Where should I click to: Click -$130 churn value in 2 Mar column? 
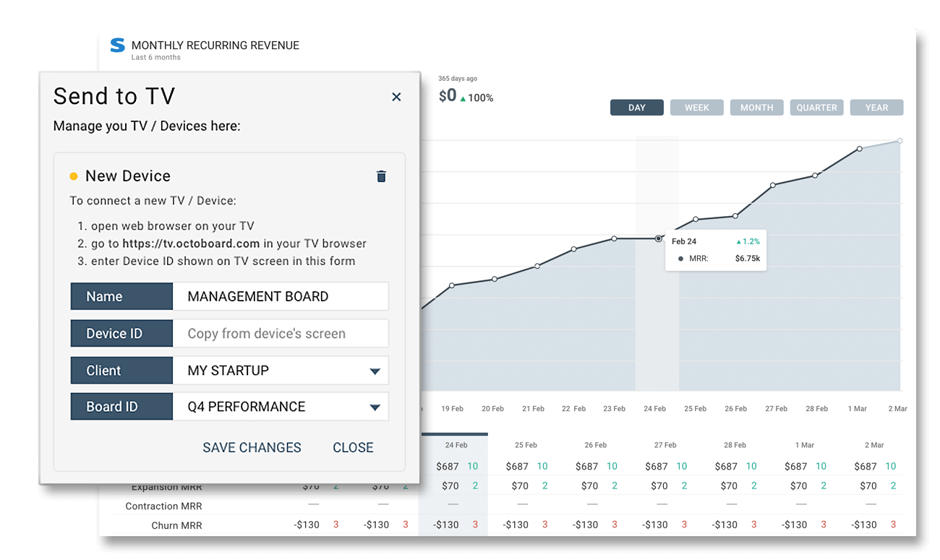(x=865, y=525)
